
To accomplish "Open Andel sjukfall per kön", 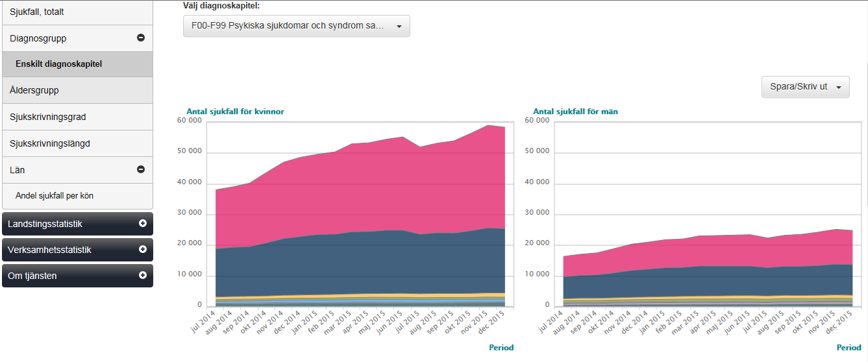I will [77, 195].
